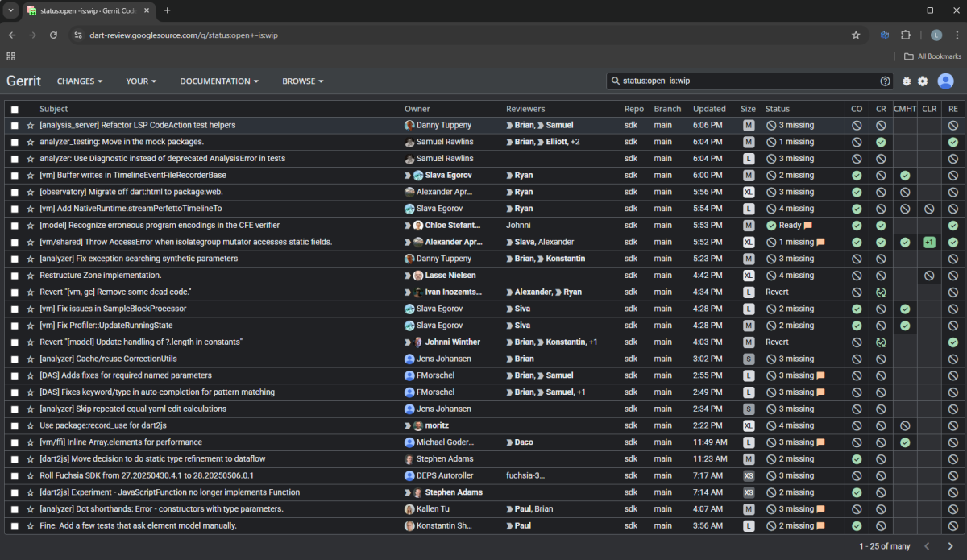This screenshot has height=560, width=967.
Task: Click owner link Lasse Nielsen
Action: point(450,276)
